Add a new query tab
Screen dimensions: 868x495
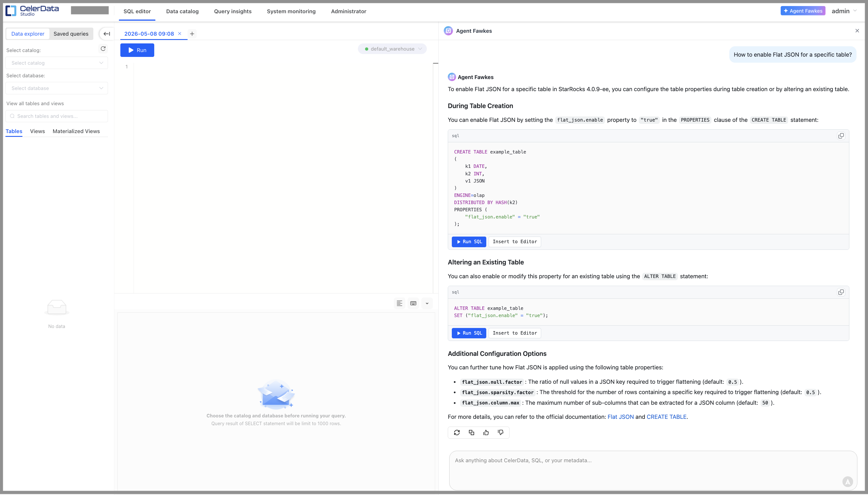tap(192, 34)
